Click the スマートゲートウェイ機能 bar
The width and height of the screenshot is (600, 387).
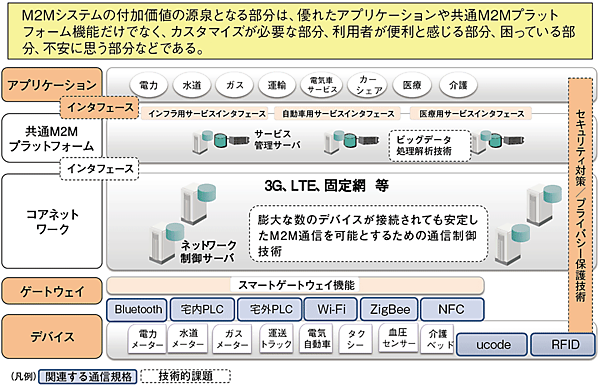tap(295, 285)
